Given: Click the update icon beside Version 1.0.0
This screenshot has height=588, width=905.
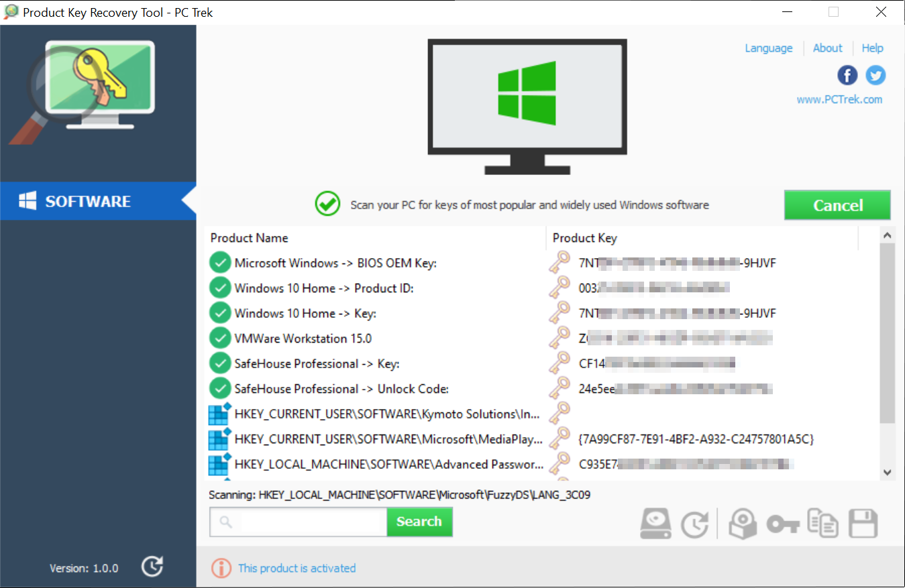Looking at the screenshot, I should 153,567.
